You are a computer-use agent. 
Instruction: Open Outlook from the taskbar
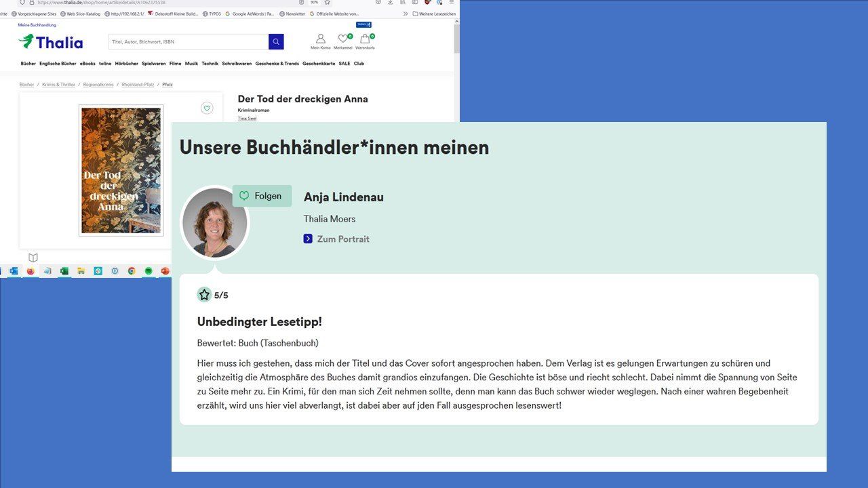[14, 271]
